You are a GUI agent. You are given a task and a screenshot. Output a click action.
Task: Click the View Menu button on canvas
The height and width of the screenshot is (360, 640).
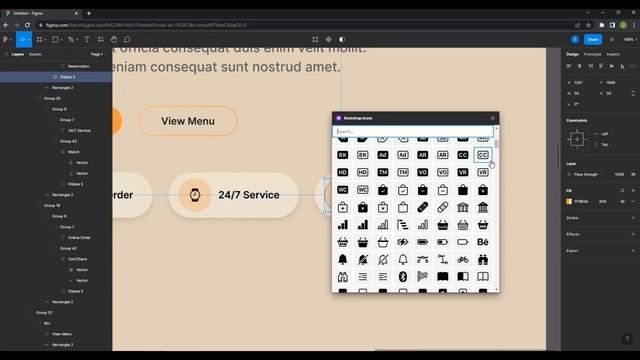[188, 121]
